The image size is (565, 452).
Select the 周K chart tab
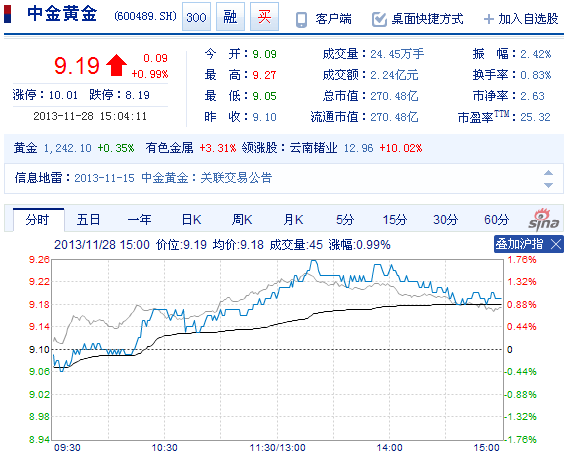(x=242, y=220)
